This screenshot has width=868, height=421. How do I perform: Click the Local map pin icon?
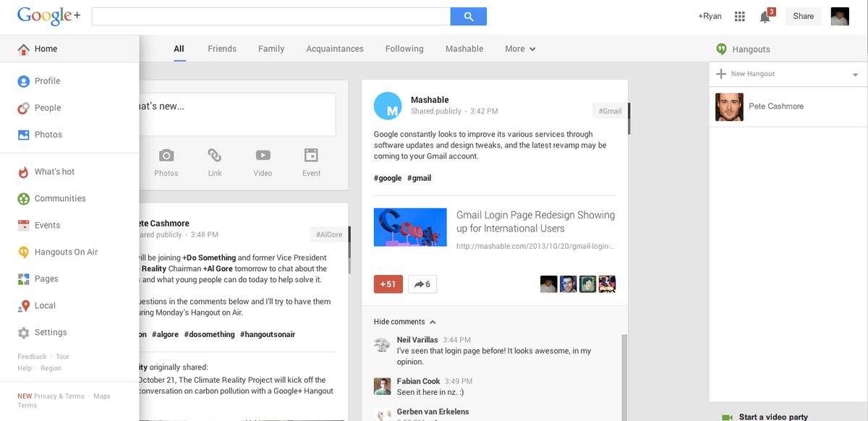pos(23,306)
